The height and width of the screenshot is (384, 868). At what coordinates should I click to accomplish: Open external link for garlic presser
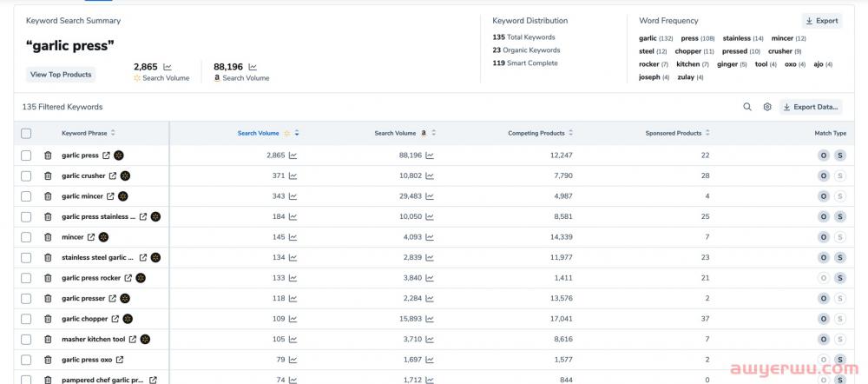112,299
